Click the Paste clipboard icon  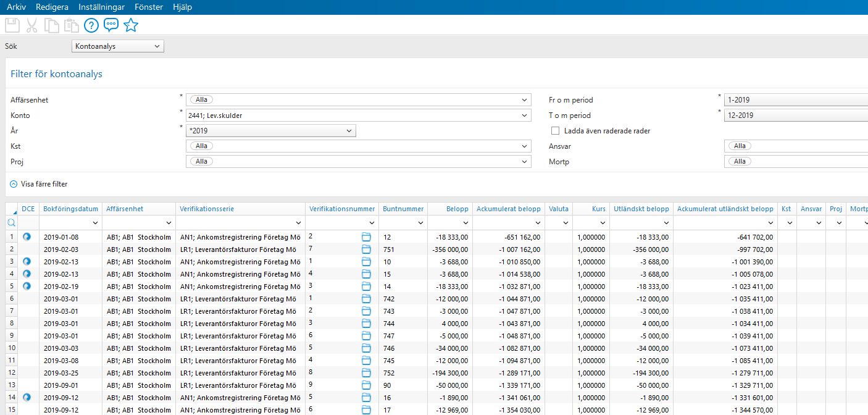tap(72, 25)
